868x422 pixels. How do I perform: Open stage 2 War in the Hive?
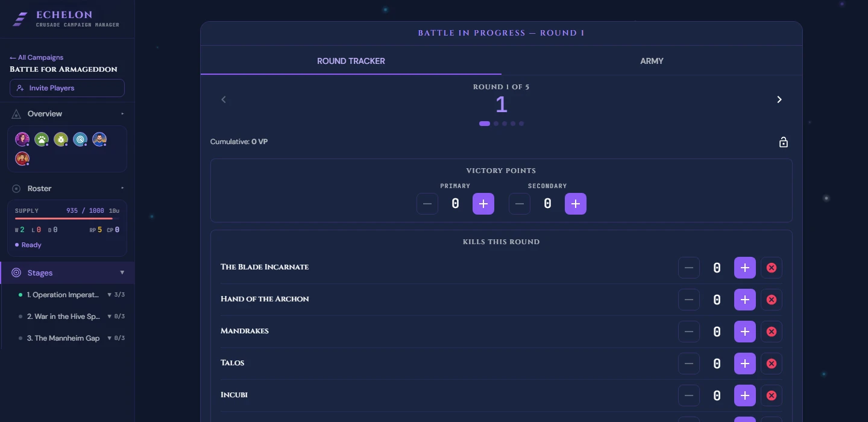click(63, 316)
